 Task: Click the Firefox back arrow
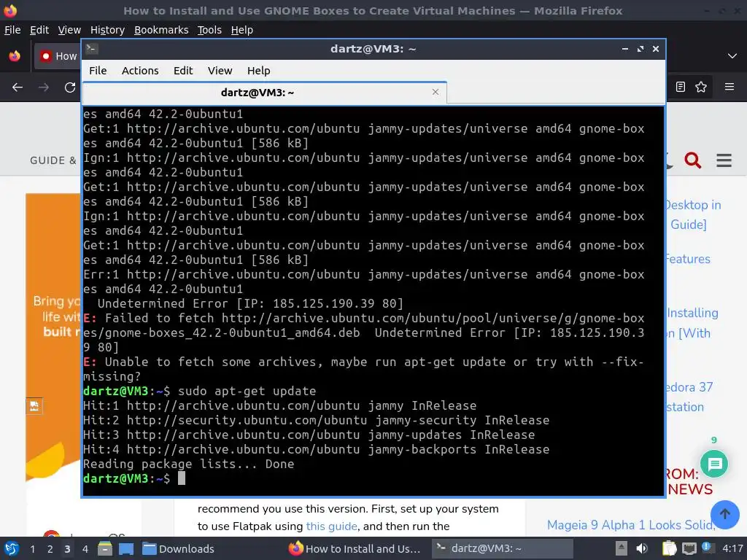[x=18, y=87]
